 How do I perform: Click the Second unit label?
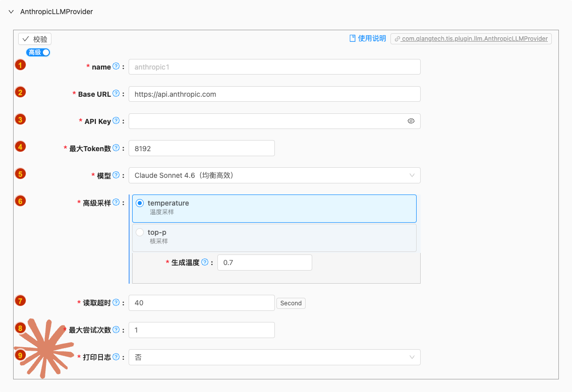(291, 303)
